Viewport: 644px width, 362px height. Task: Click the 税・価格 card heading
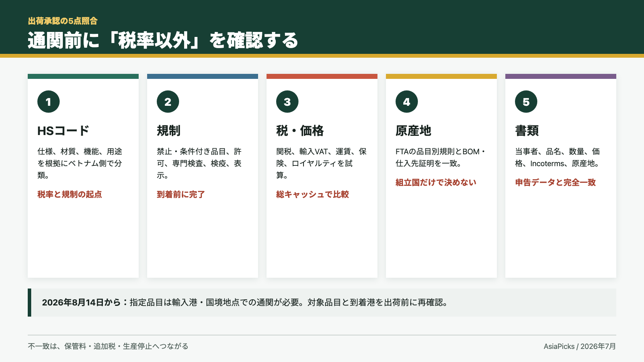tap(300, 131)
